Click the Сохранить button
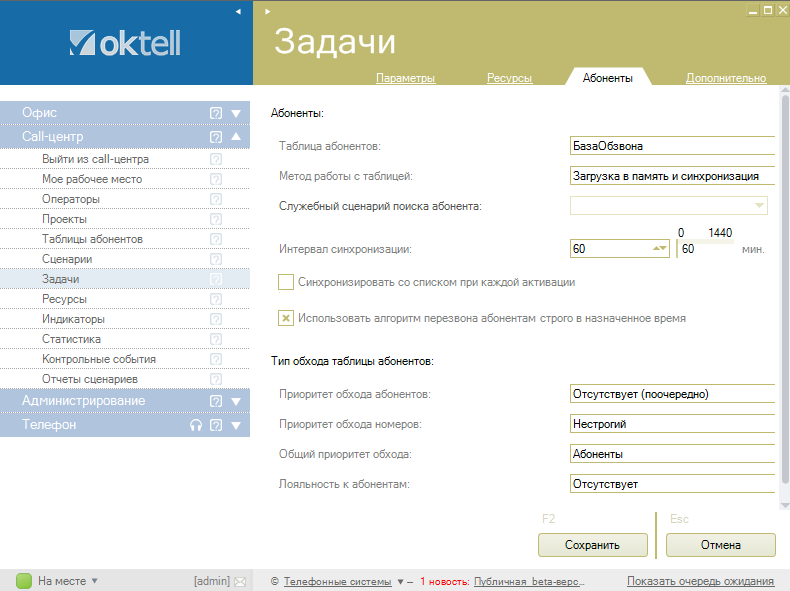Viewport: 790px width, 591px height. click(x=592, y=545)
